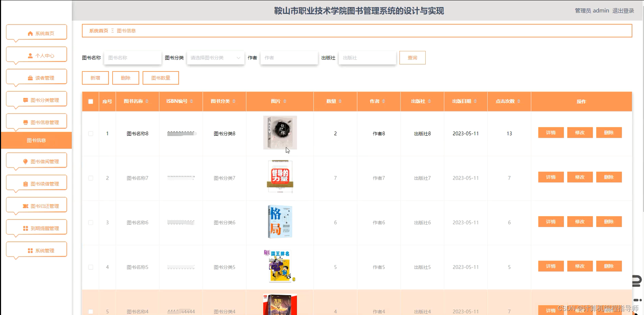Open 详情 for 图书名称8
The image size is (644, 315).
click(551, 133)
